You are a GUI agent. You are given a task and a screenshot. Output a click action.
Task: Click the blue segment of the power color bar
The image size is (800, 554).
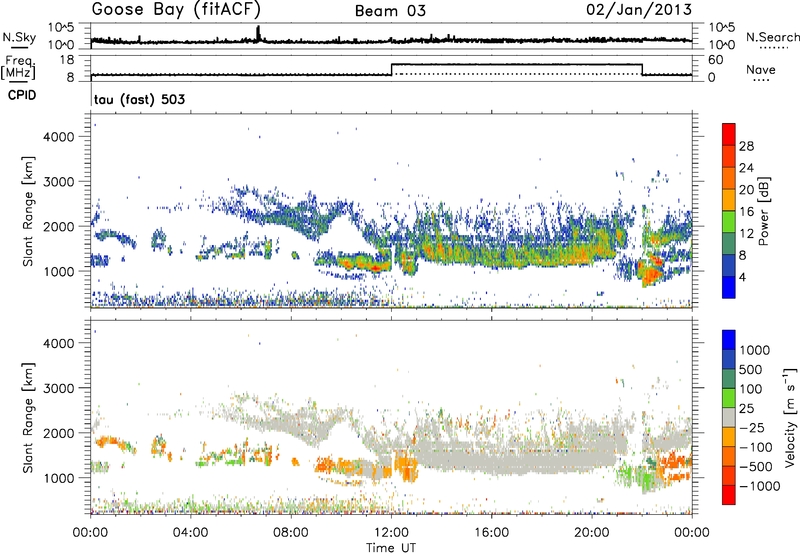(729, 287)
